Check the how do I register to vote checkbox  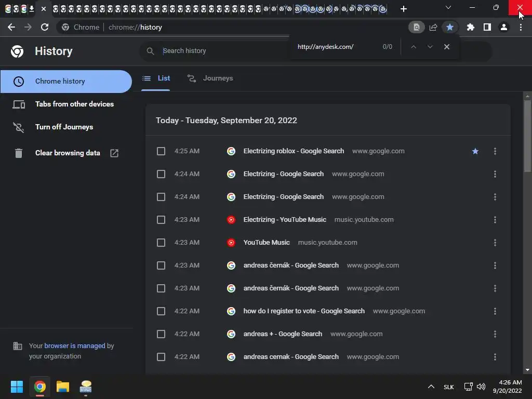161,311
